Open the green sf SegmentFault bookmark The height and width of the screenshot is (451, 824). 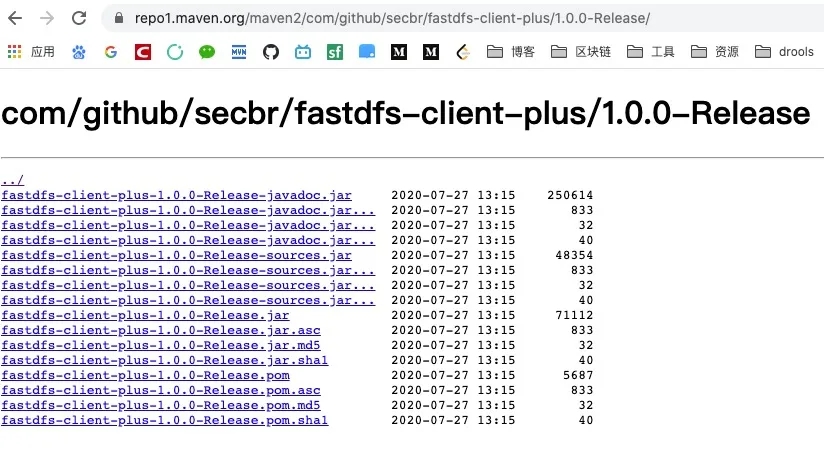(x=335, y=52)
